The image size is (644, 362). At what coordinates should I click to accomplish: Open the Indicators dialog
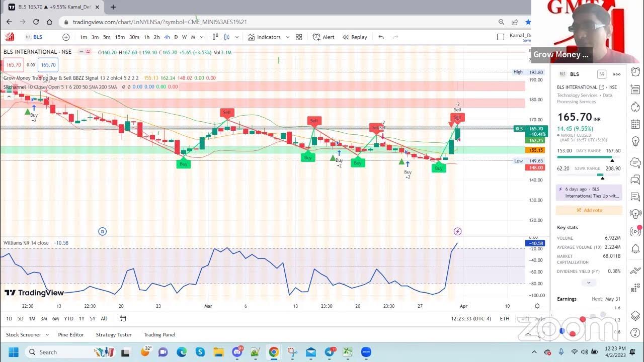(265, 37)
